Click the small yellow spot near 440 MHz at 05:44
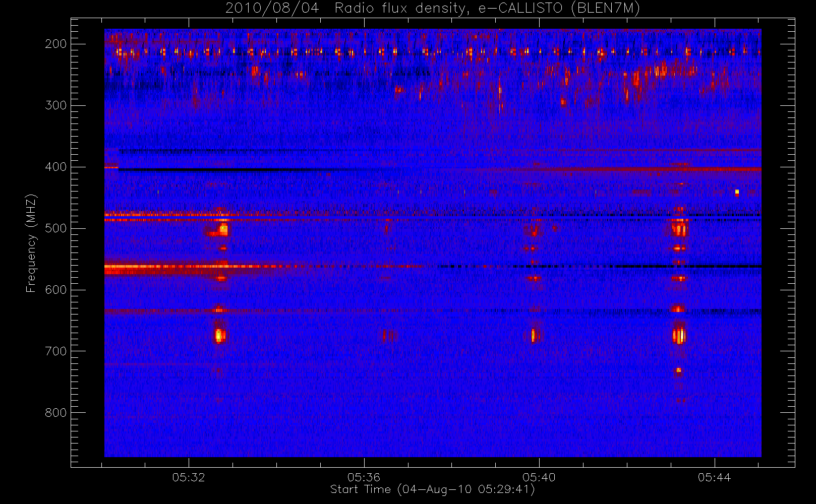Image resolution: width=816 pixels, height=504 pixels. (737, 192)
